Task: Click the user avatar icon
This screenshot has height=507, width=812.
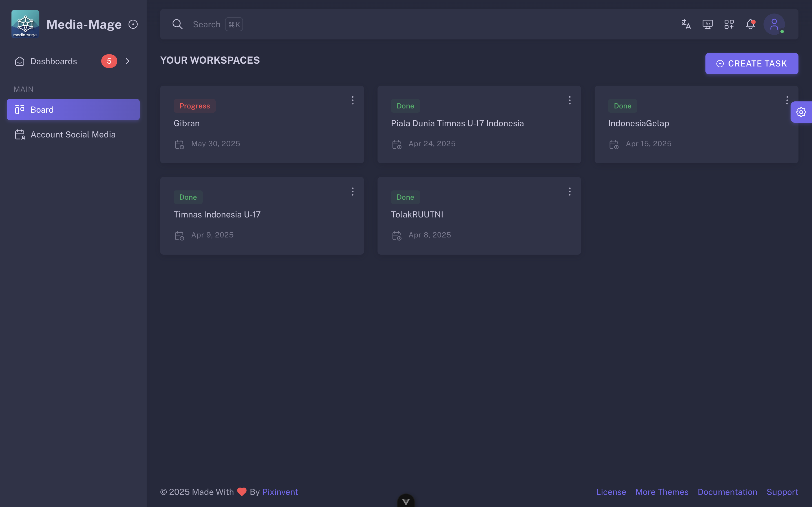Action: [x=774, y=24]
